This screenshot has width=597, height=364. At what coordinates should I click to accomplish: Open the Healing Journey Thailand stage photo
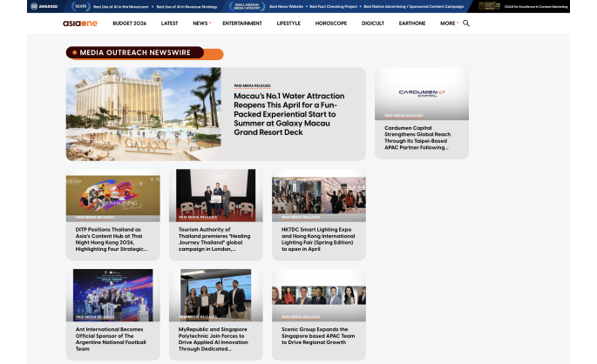click(216, 196)
